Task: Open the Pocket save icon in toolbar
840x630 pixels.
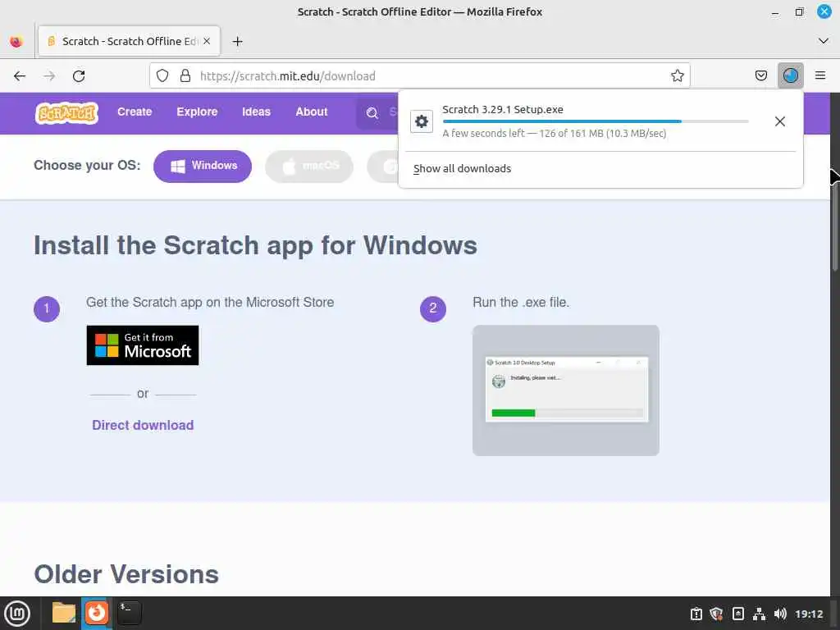Action: click(760, 75)
